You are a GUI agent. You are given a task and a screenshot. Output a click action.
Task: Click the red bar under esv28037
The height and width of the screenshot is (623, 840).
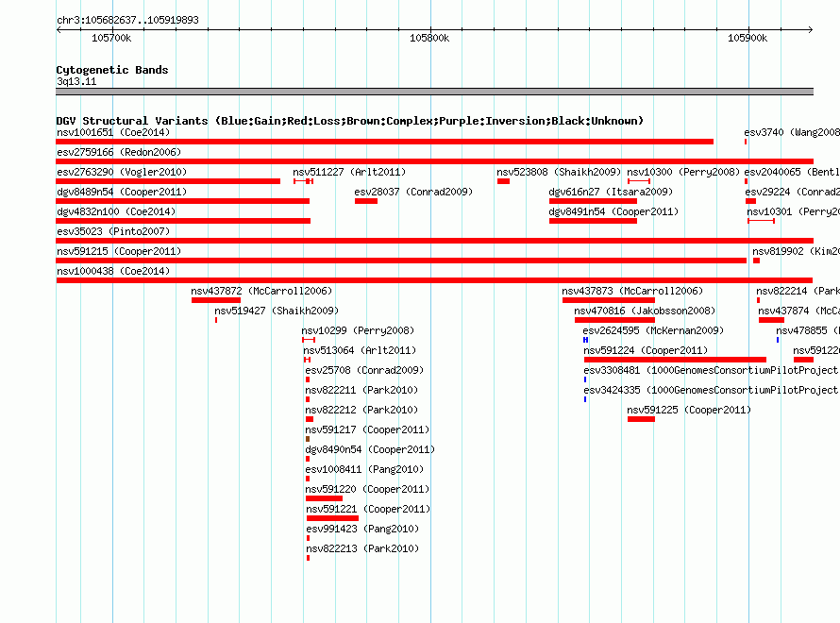366,201
